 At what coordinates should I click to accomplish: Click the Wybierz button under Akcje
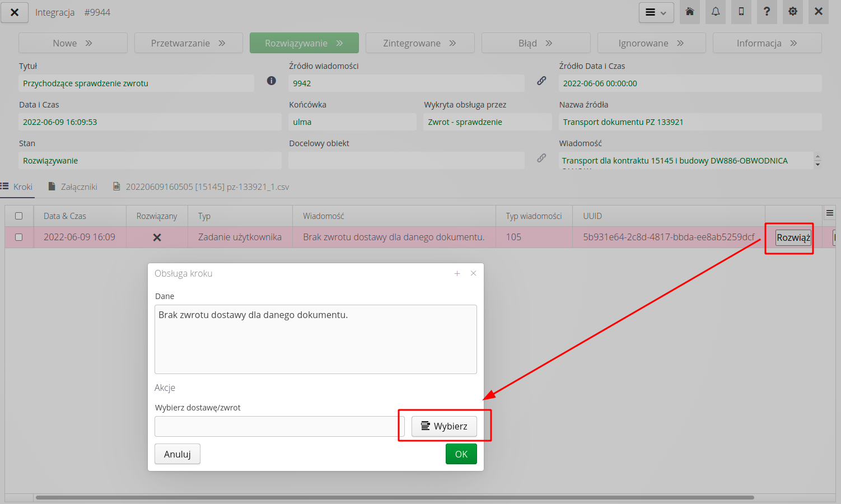(x=444, y=426)
